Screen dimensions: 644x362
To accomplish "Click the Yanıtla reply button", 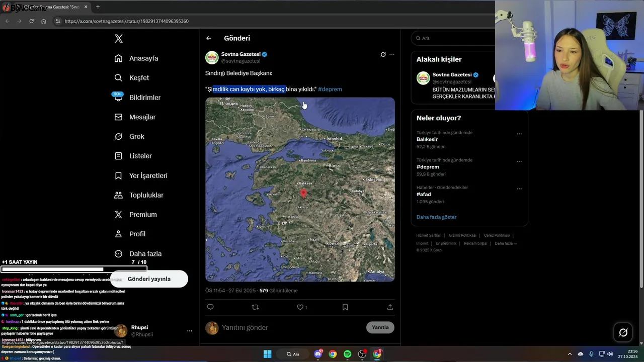I will 380,327.
